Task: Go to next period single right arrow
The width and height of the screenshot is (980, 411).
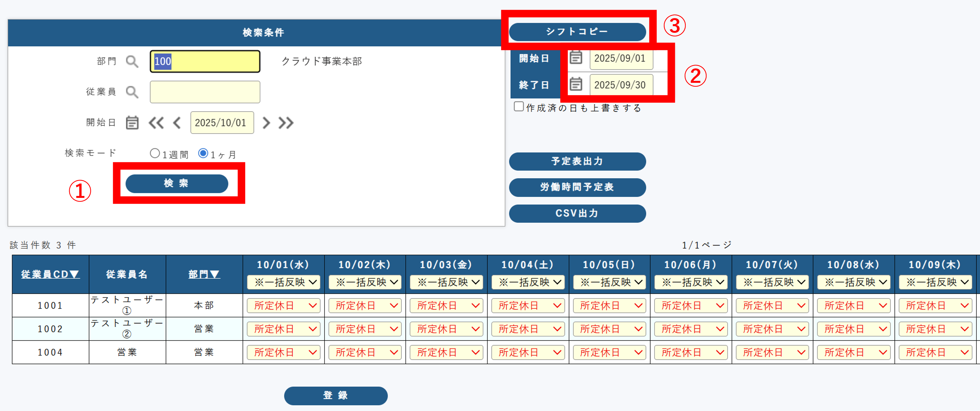Action: click(266, 123)
